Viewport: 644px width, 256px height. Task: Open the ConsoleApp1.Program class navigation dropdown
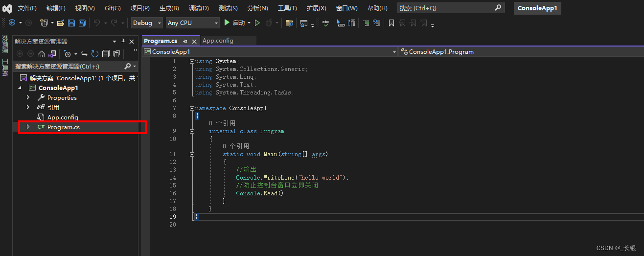pos(521,51)
